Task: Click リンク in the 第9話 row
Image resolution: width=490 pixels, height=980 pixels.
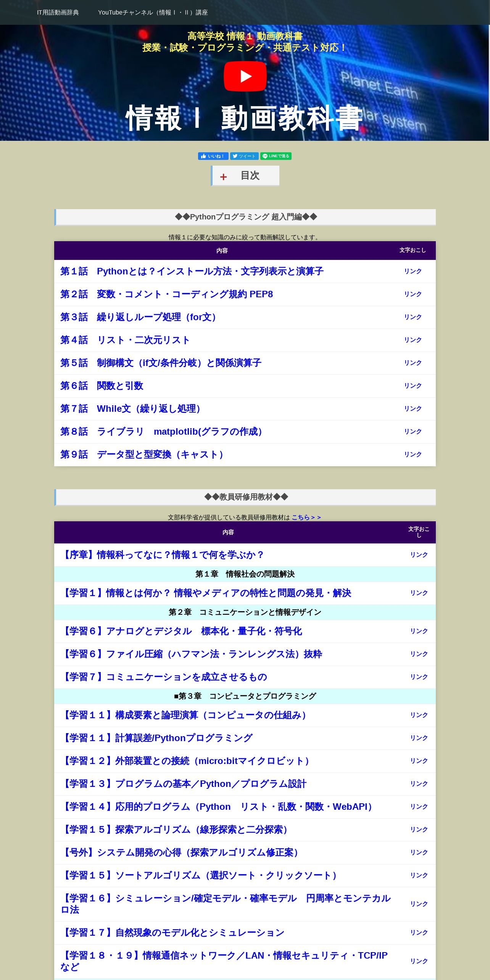Action: point(413,455)
